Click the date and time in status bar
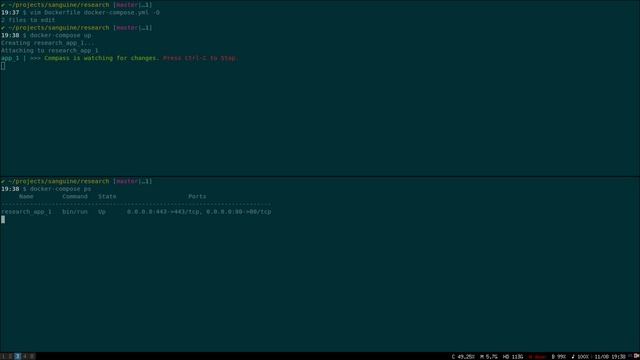 point(610,357)
